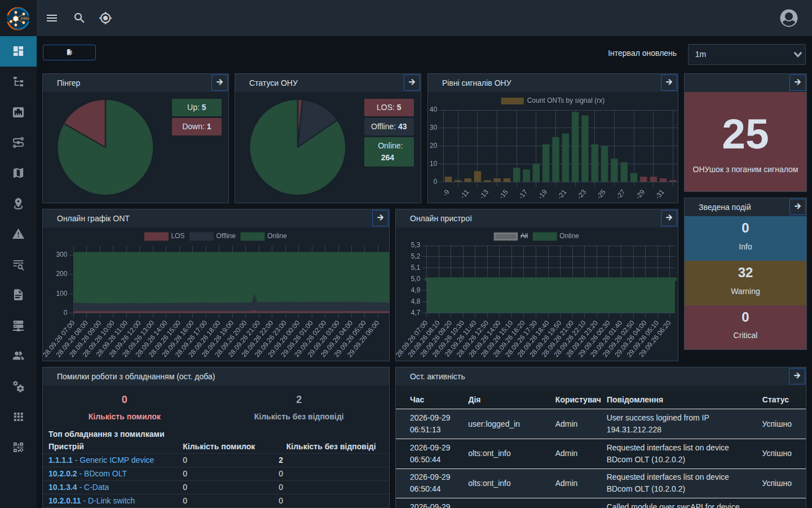Viewport: 812px width, 508px height.
Task: Click the edit dashboard button
Action: (69, 52)
